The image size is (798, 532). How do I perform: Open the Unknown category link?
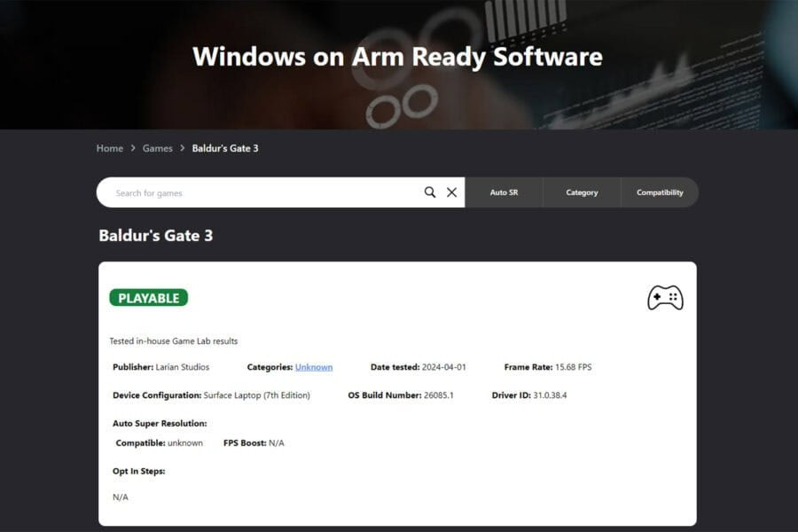[314, 367]
